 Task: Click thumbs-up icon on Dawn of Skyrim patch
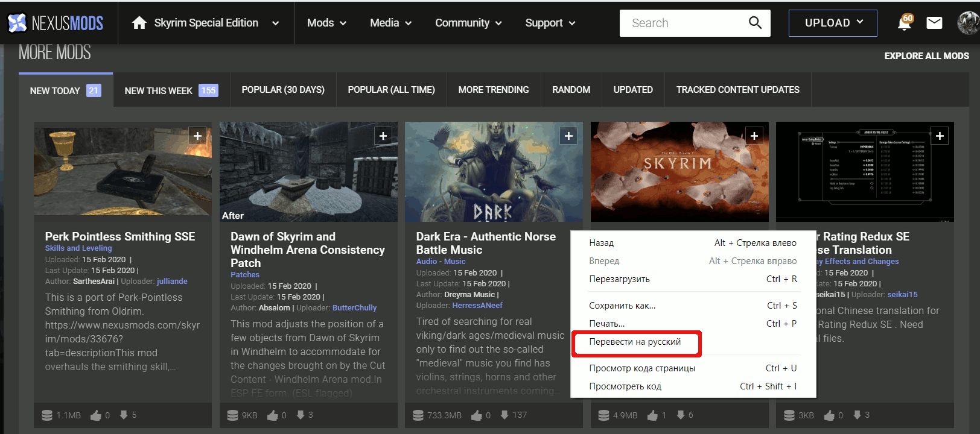point(273,415)
